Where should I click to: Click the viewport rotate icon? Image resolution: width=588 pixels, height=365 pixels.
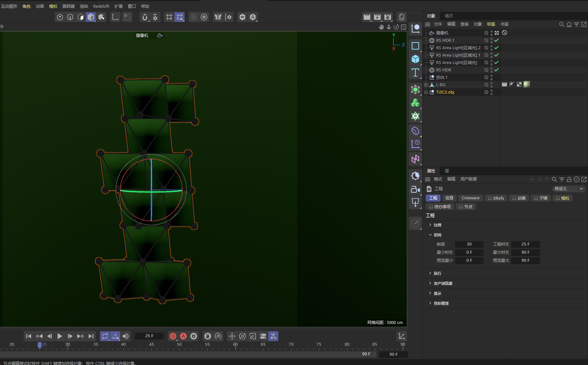tap(396, 27)
